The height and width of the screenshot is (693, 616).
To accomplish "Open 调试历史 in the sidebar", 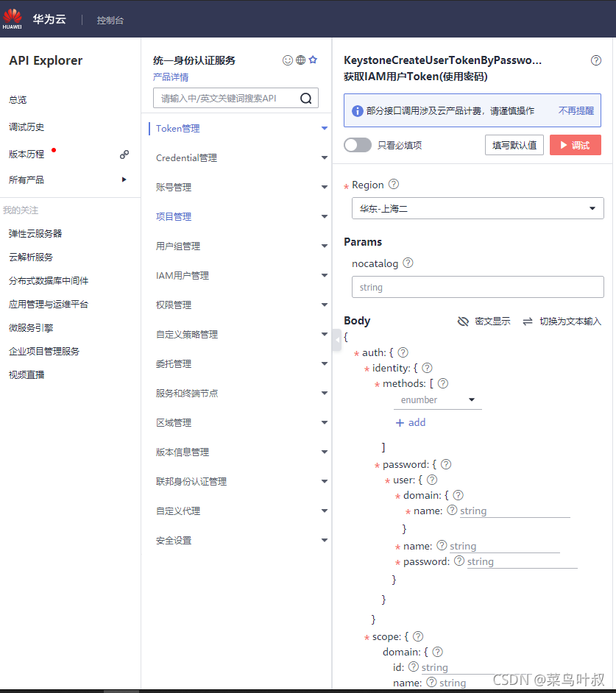I will [26, 127].
